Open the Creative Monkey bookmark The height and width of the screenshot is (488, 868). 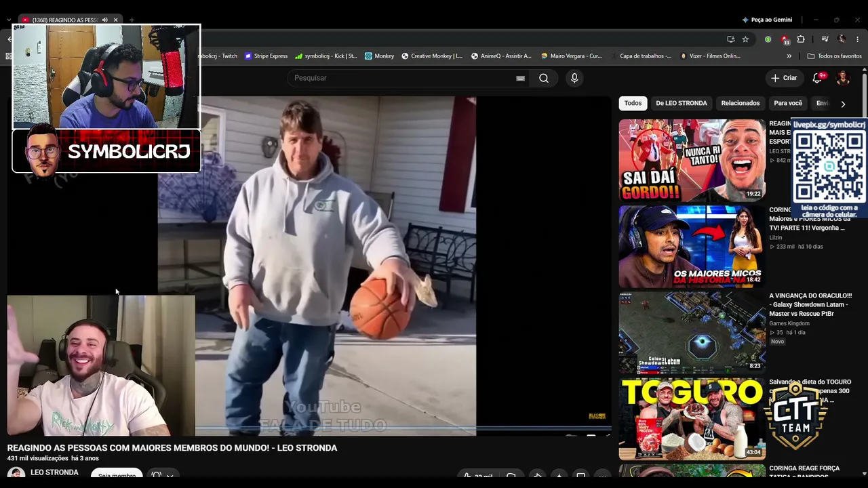(x=432, y=56)
